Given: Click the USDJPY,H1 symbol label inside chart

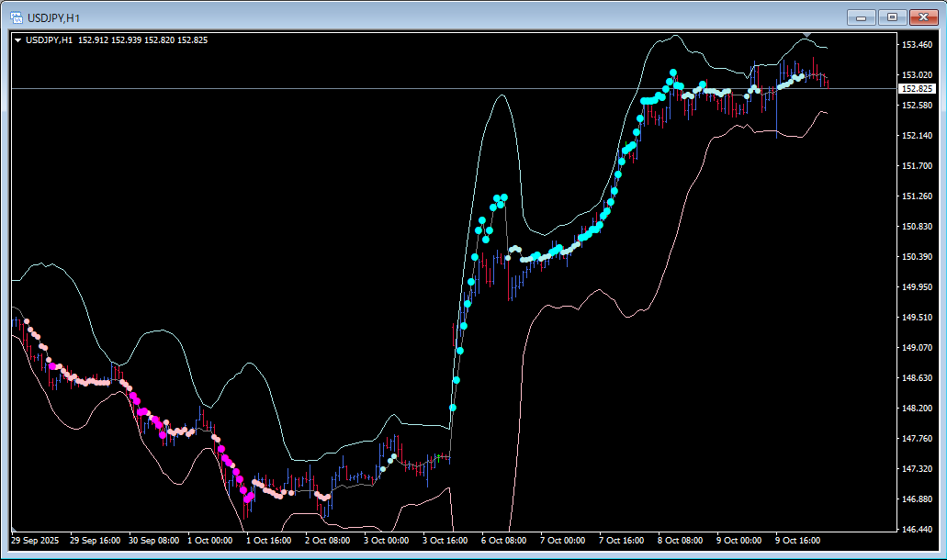Looking at the screenshot, I should tap(49, 40).
